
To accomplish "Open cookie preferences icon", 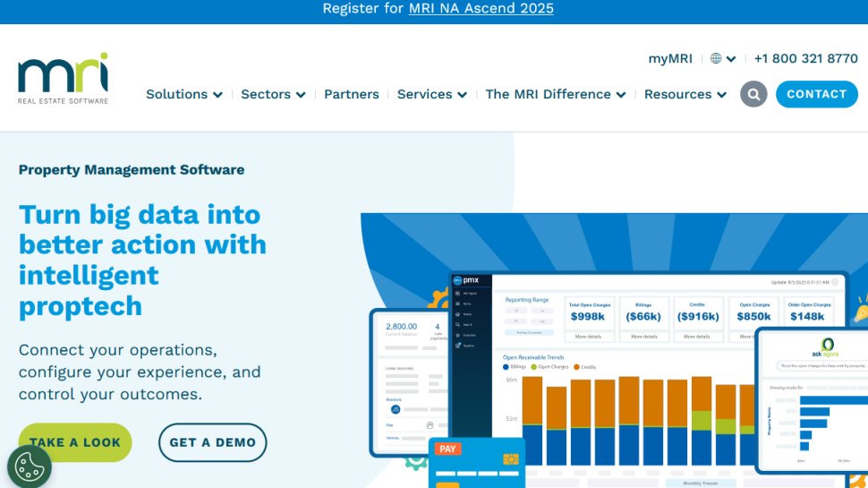I will tap(29, 467).
